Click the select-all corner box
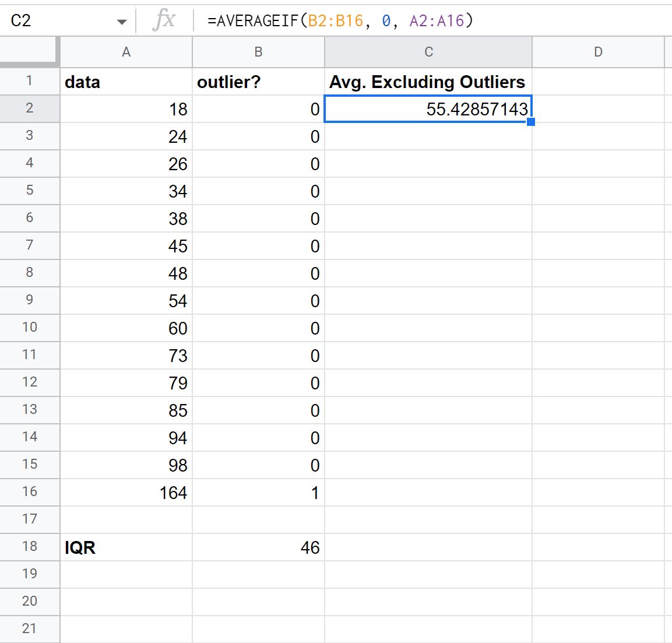This screenshot has width=672, height=643. 29,52
